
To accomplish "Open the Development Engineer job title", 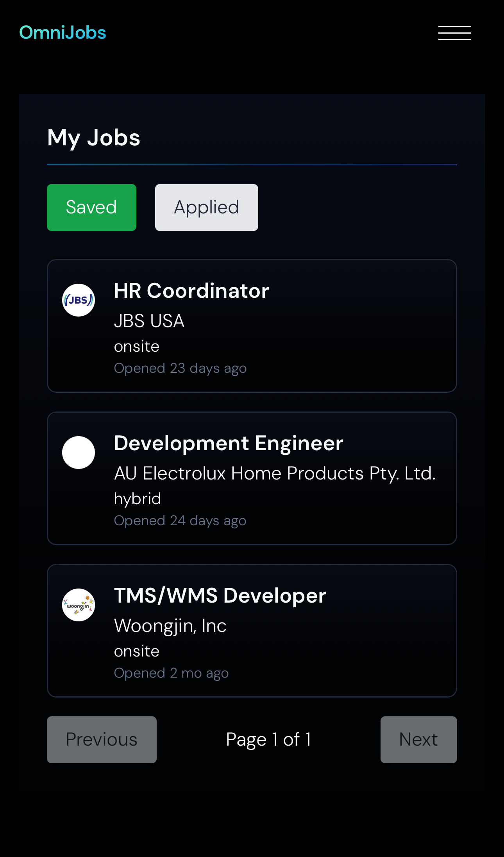I will 229,443.
